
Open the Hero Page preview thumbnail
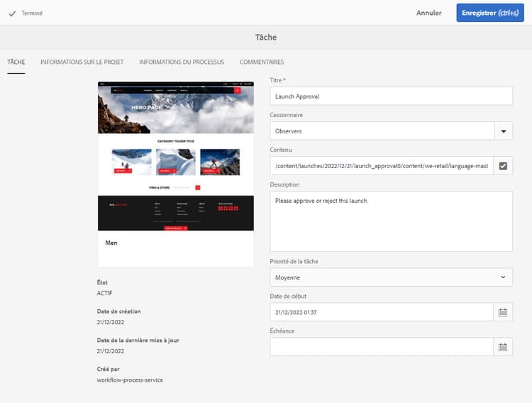pos(175,155)
